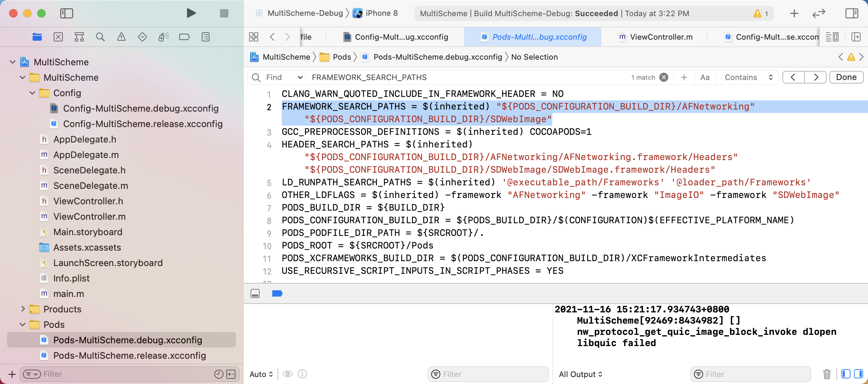Open the Breakpoint navigator icon
This screenshot has width=868, height=384.
pyautogui.click(x=184, y=37)
